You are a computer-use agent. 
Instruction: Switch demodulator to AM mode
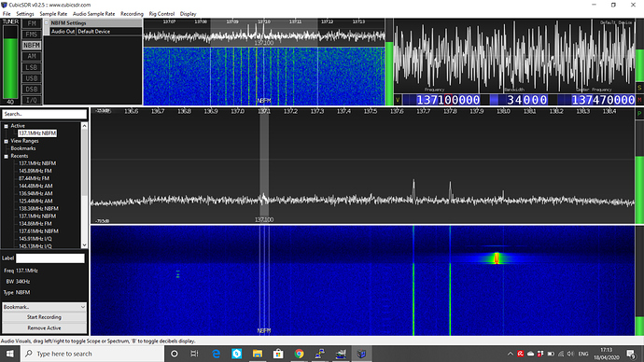(x=32, y=56)
